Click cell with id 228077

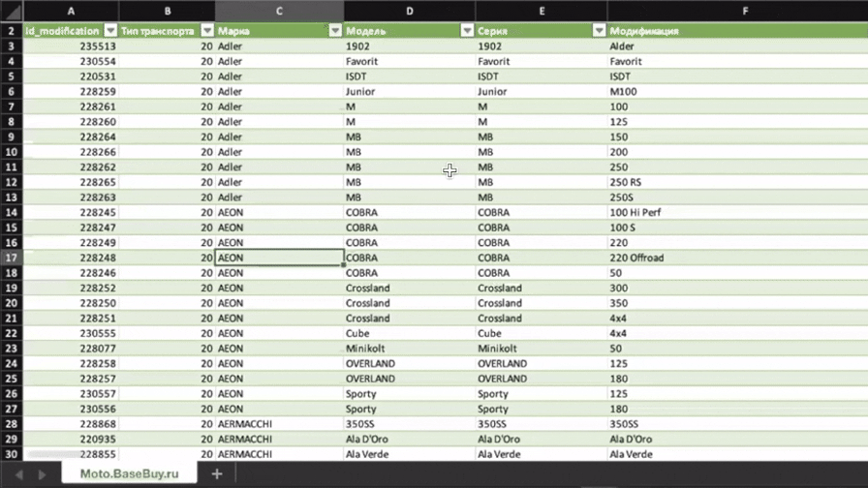tap(71, 349)
